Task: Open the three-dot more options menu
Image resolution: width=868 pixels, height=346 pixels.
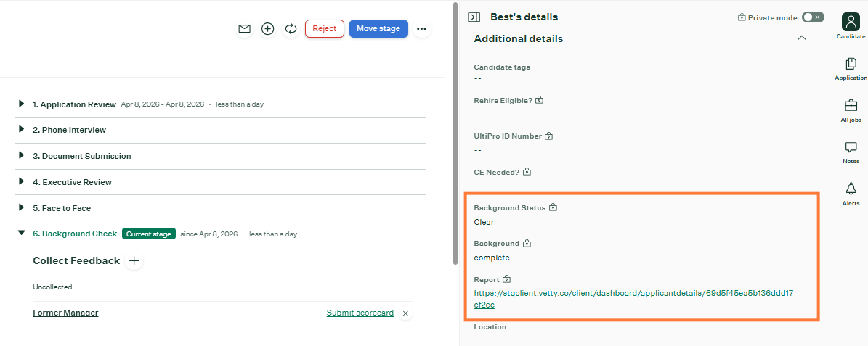Action: pyautogui.click(x=422, y=29)
